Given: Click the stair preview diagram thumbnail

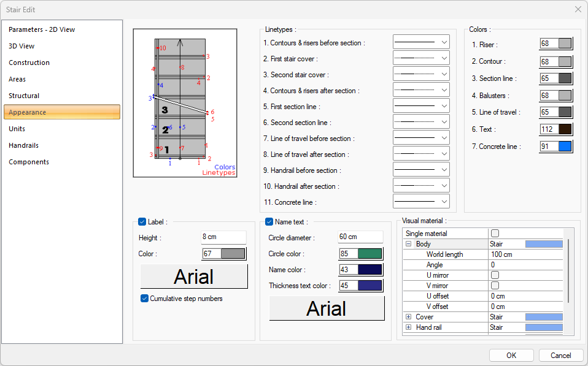Looking at the screenshot, I should click(185, 103).
